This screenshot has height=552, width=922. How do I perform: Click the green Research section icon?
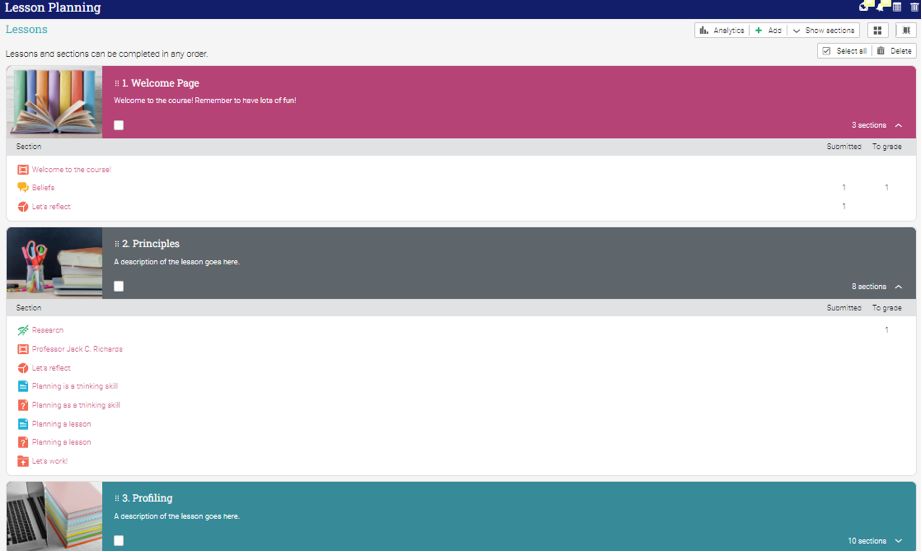pyautogui.click(x=23, y=330)
